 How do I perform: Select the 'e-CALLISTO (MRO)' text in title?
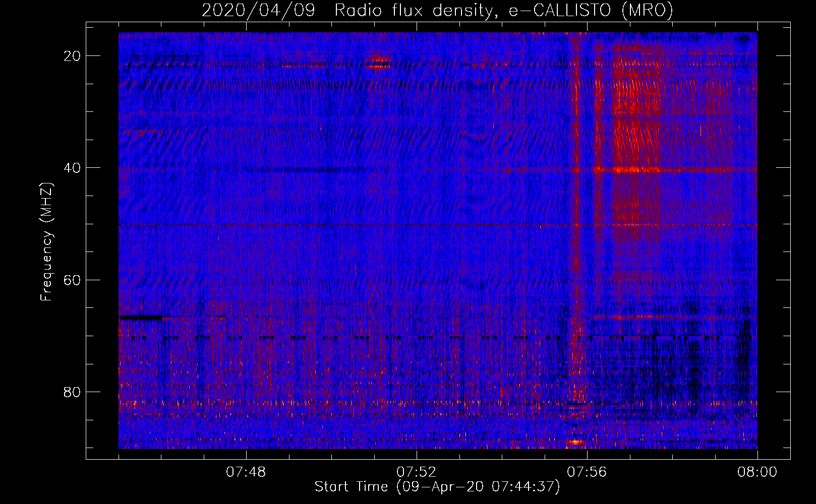click(x=591, y=10)
